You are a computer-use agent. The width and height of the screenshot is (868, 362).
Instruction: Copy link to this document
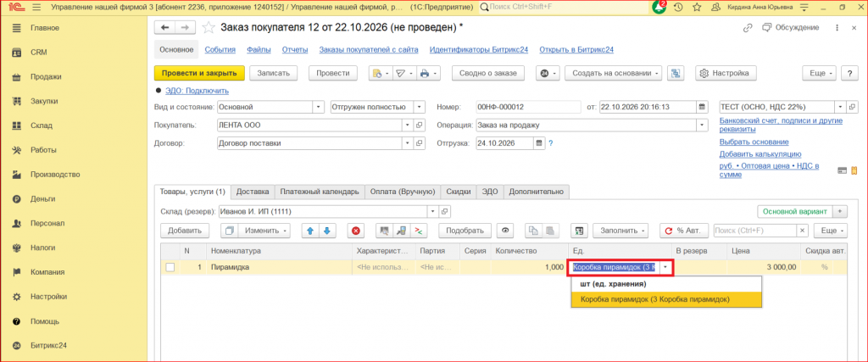(x=748, y=27)
